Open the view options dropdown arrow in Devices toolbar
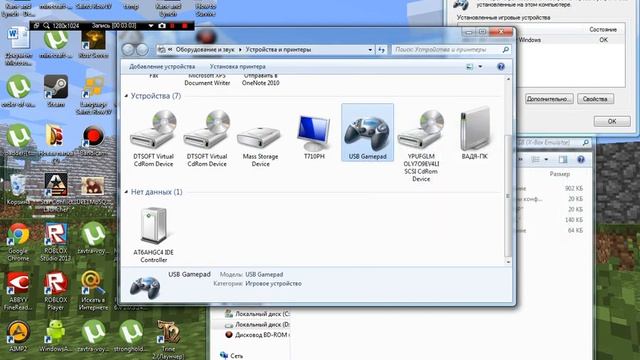 click(x=480, y=67)
